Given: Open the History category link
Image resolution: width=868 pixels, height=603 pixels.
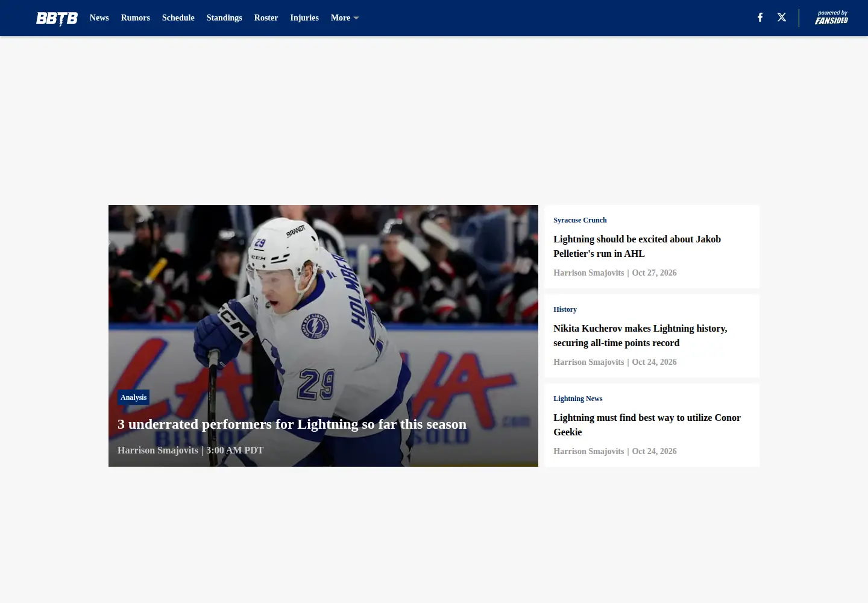Looking at the screenshot, I should [565, 309].
